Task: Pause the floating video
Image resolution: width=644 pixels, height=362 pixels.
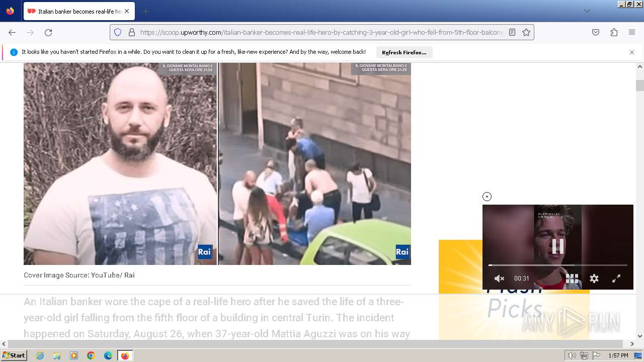Action: tap(557, 246)
